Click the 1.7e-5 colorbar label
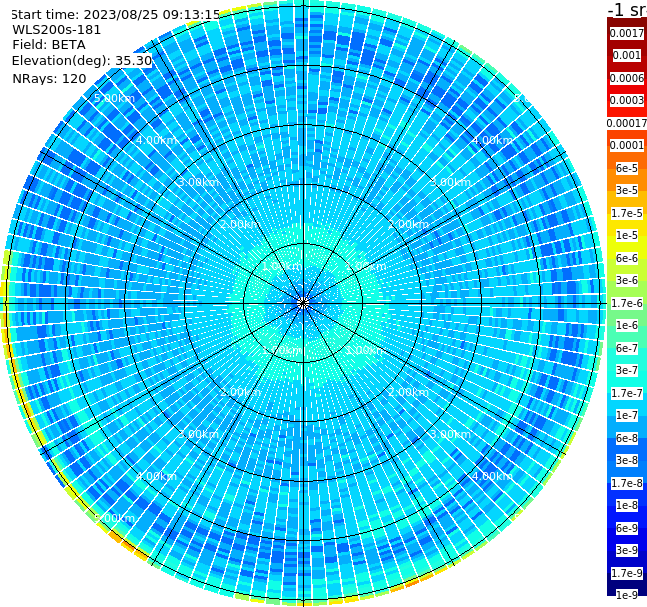This screenshot has width=647, height=607. tap(627, 213)
